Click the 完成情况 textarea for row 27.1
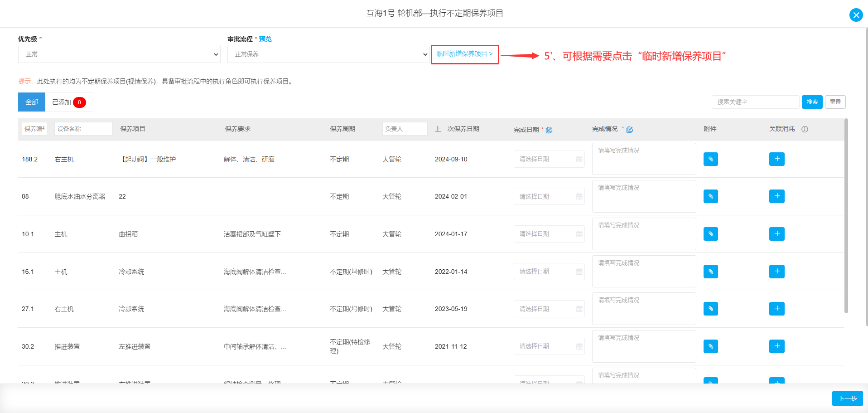 pos(644,309)
